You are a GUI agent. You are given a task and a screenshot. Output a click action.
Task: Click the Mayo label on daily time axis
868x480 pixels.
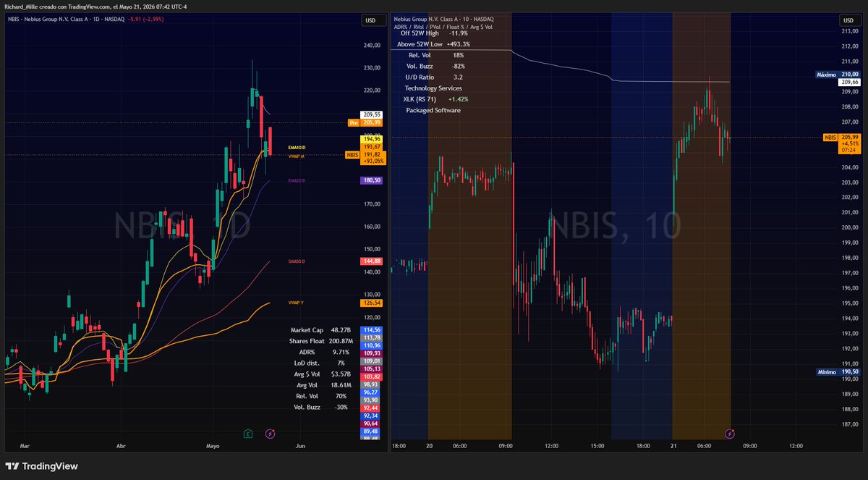[x=213, y=447]
